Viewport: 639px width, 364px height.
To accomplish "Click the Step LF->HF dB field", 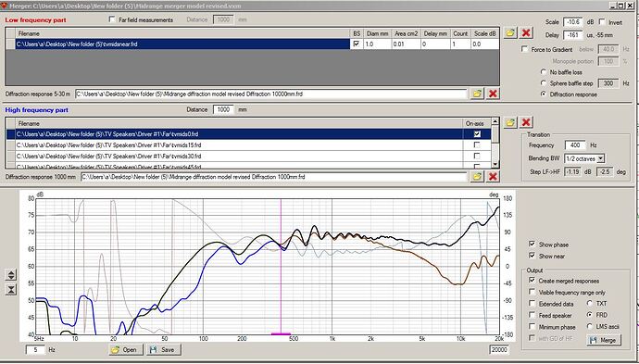I will tap(573, 171).
